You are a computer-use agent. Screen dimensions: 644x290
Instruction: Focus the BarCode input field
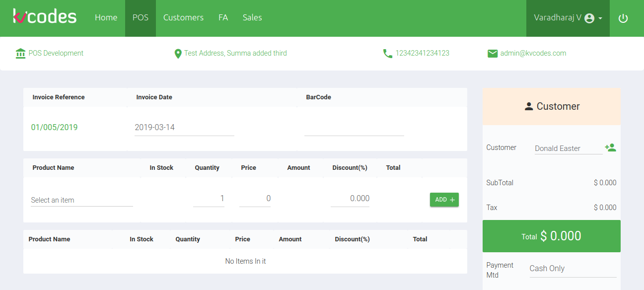tap(354, 128)
